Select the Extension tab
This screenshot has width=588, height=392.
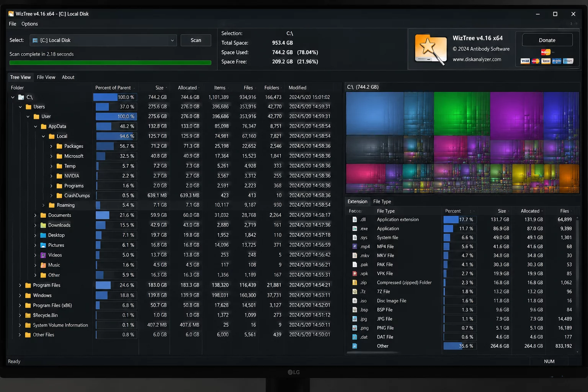click(x=357, y=202)
